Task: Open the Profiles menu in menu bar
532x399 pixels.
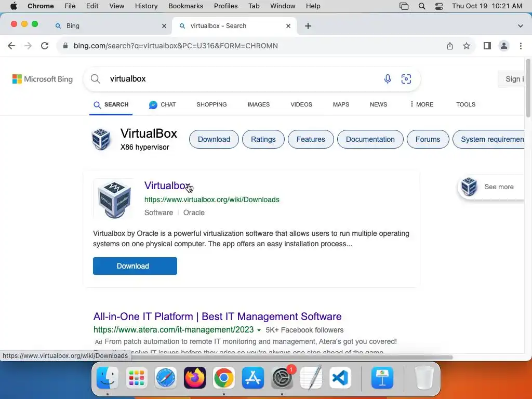Action: 225,6
